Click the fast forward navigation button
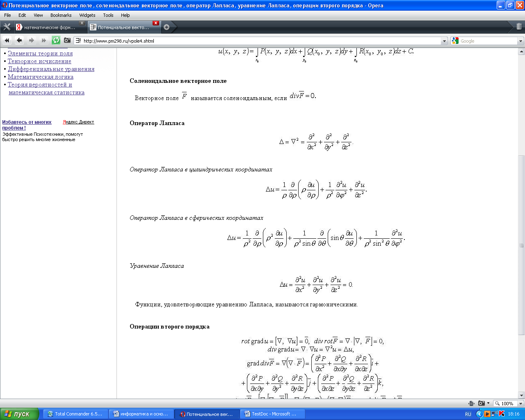The image size is (525, 420). click(x=44, y=40)
